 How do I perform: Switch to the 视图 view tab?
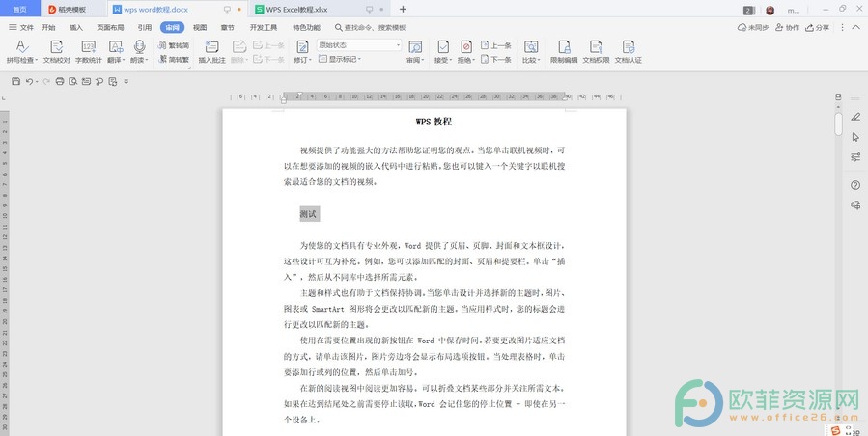[200, 27]
